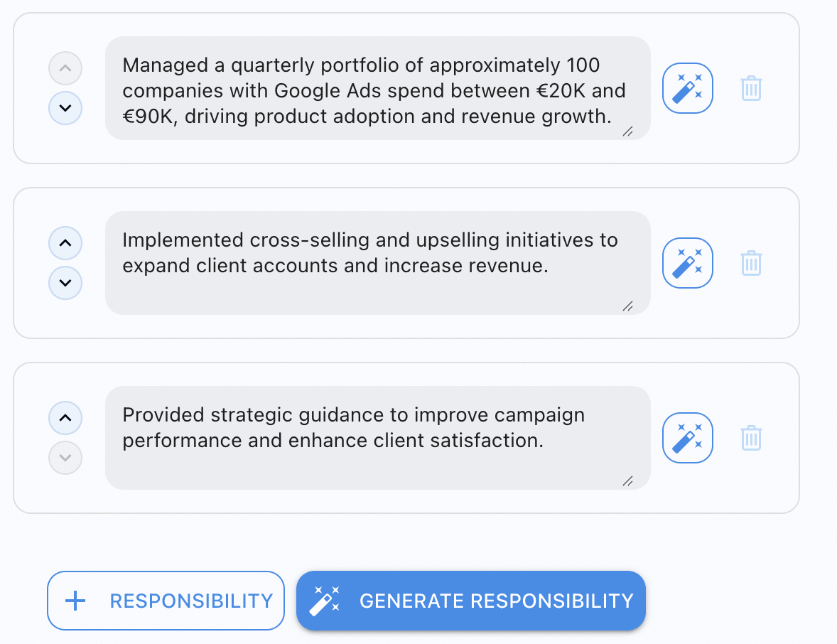Click the resize handle on the first text area

[628, 132]
